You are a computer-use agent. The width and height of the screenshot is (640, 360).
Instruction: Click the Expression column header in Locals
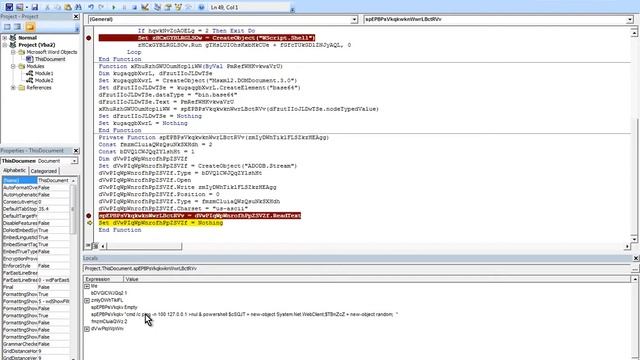click(x=104, y=279)
